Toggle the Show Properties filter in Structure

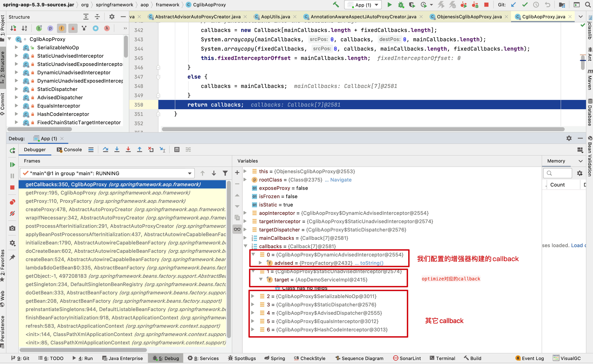(x=50, y=28)
